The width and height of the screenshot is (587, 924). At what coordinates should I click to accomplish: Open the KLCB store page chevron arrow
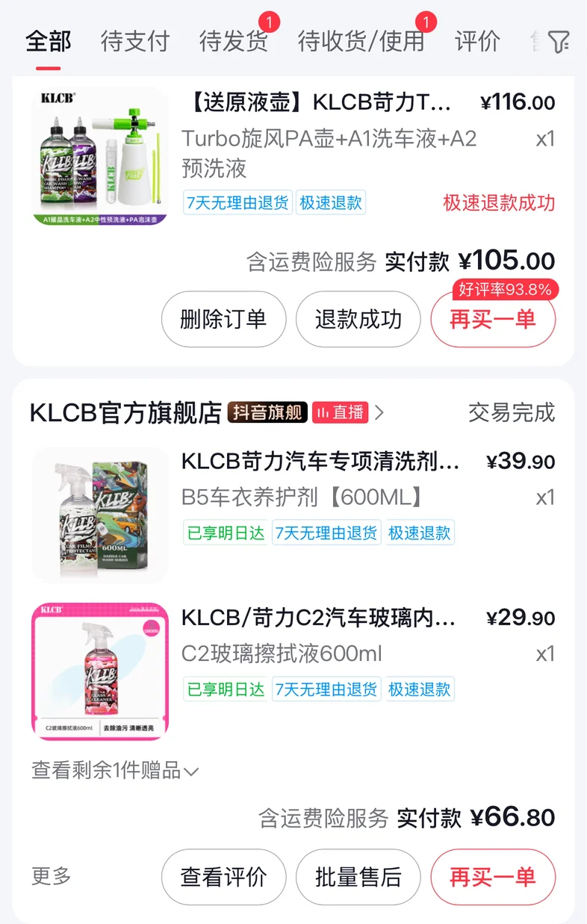[x=379, y=412]
